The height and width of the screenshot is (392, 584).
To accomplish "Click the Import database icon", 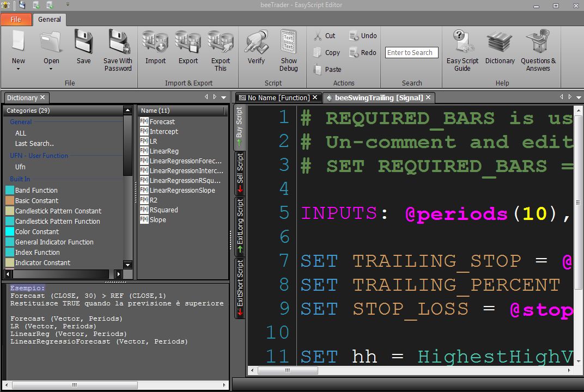I will coord(155,42).
